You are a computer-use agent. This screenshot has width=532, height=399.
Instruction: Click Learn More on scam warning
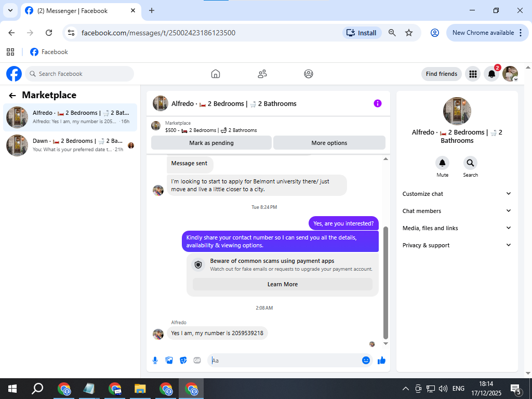coord(282,284)
